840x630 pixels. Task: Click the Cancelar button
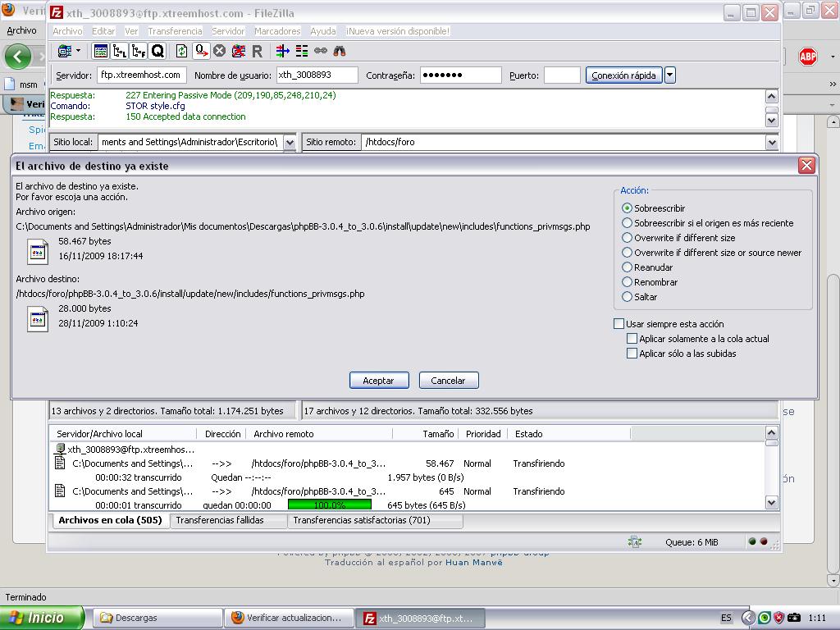click(449, 381)
